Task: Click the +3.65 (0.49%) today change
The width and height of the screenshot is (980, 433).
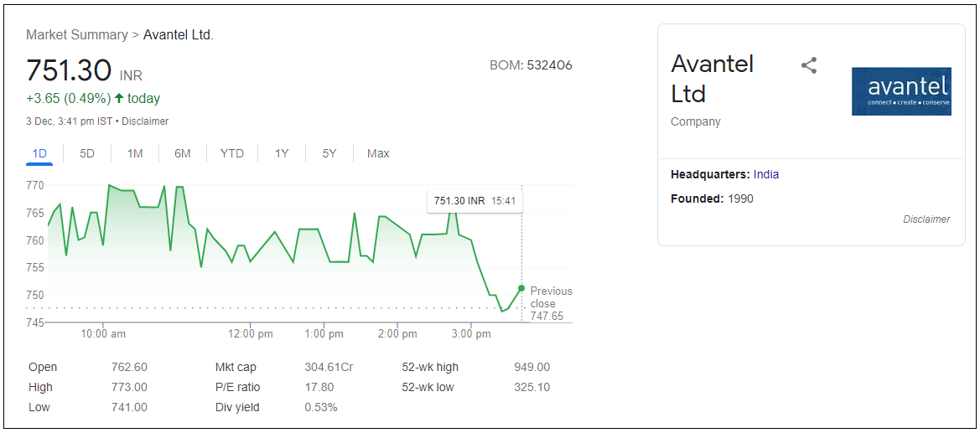Action: pos(93,99)
